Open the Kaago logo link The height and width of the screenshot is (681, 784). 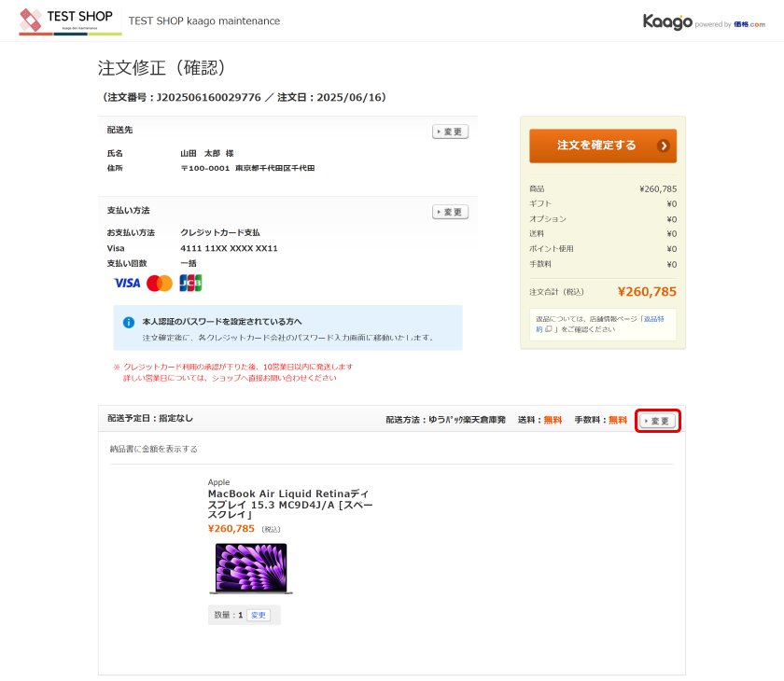pyautogui.click(x=667, y=22)
